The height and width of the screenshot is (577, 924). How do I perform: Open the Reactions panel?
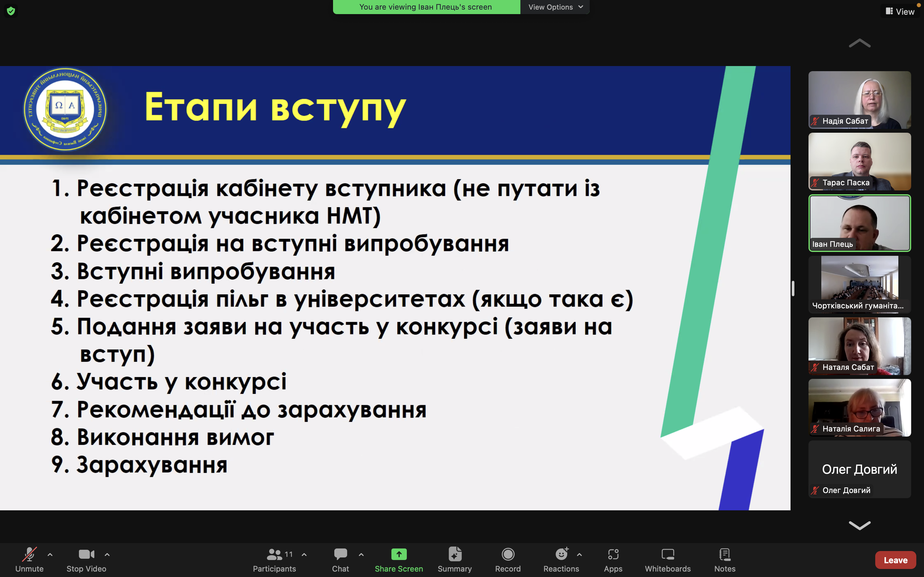(x=561, y=560)
